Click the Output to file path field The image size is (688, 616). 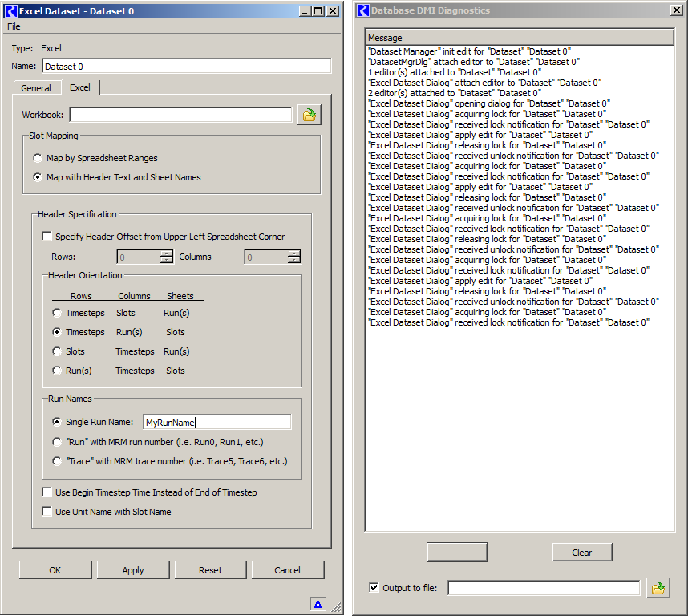[x=544, y=588]
